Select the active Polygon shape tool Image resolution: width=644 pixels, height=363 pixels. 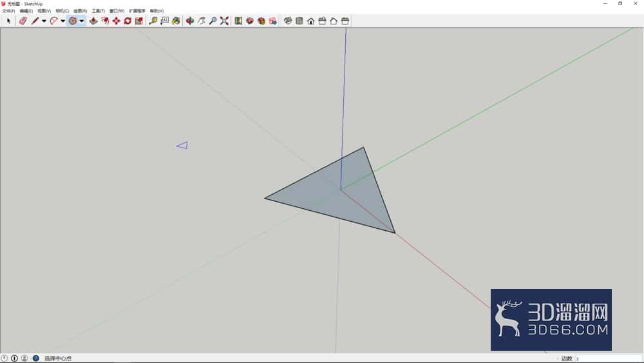(73, 21)
